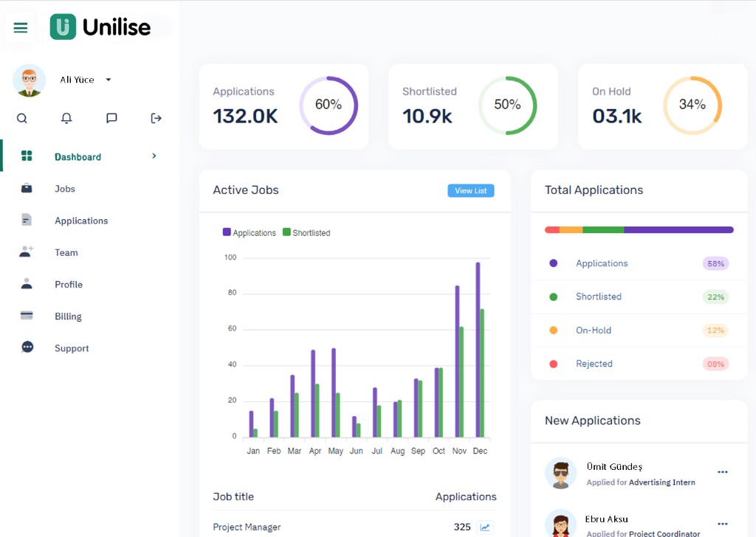Click the orange dot beside On-Hold
756x537 pixels.
554,330
